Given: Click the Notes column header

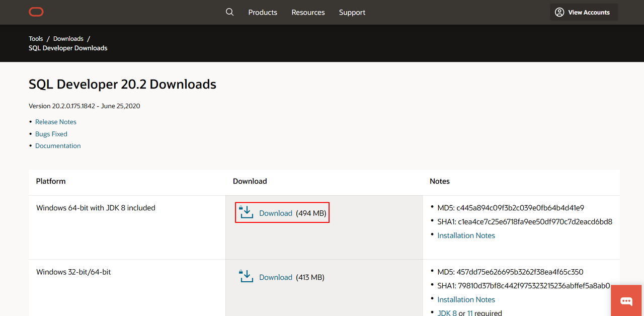Looking at the screenshot, I should (440, 181).
